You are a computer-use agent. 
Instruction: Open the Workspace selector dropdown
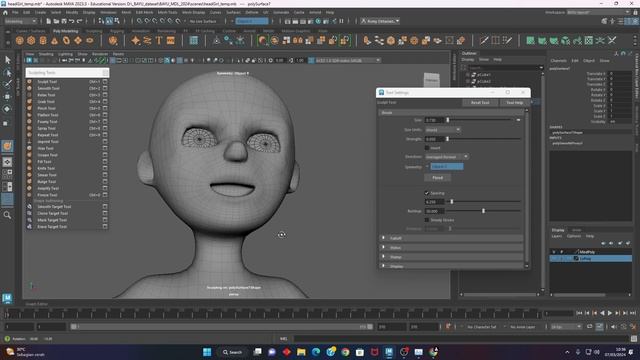pos(598,13)
